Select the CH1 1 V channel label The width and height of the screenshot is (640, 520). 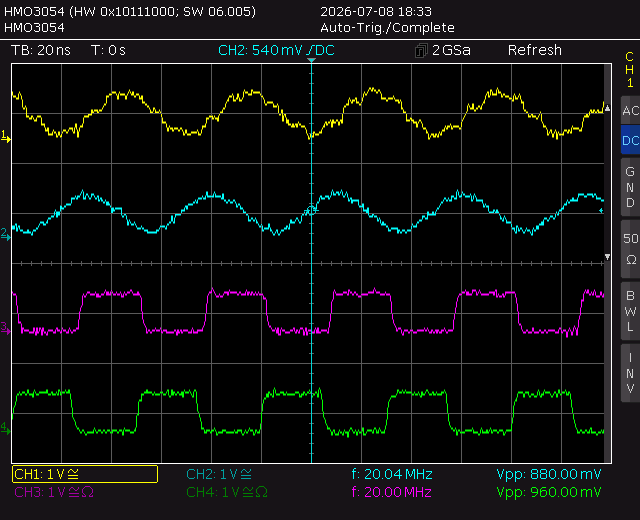85,474
